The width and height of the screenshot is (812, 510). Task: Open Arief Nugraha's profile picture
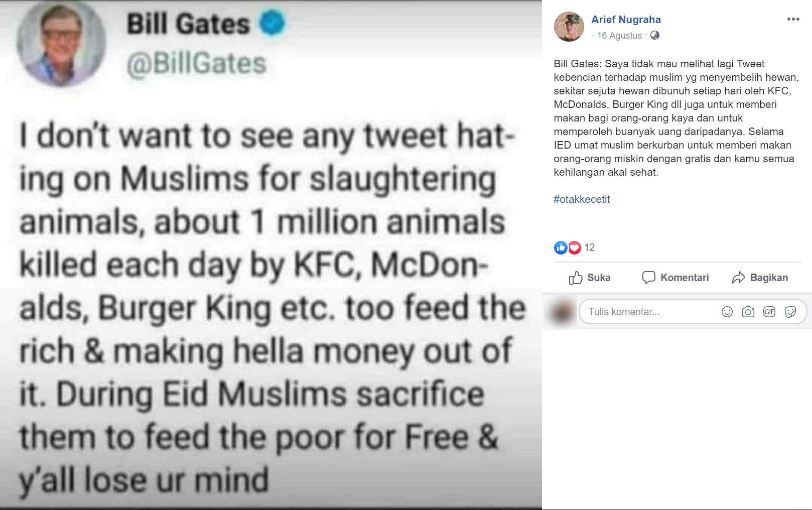pyautogui.click(x=569, y=26)
